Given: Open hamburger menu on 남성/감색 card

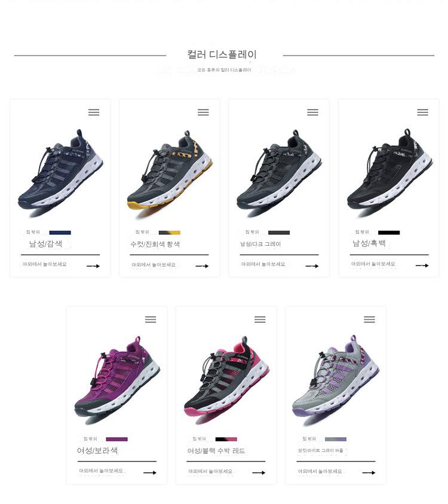Looking at the screenshot, I should (x=94, y=112).
